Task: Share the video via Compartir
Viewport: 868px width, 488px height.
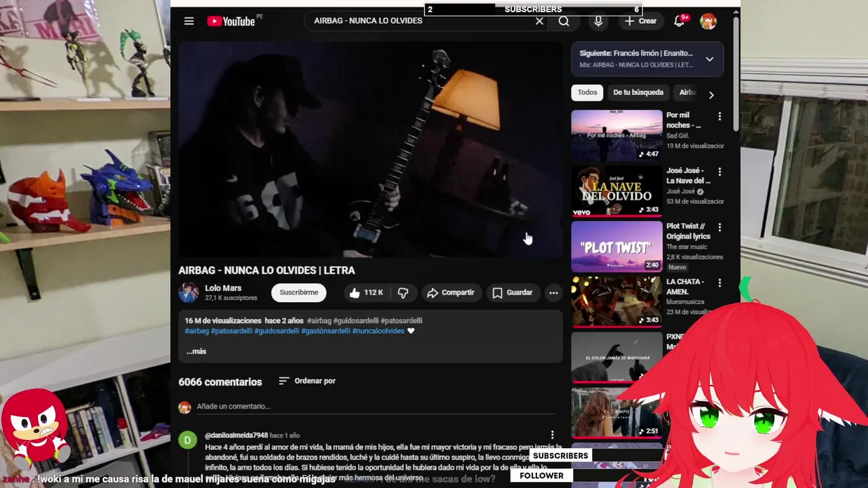Action: 450,293
